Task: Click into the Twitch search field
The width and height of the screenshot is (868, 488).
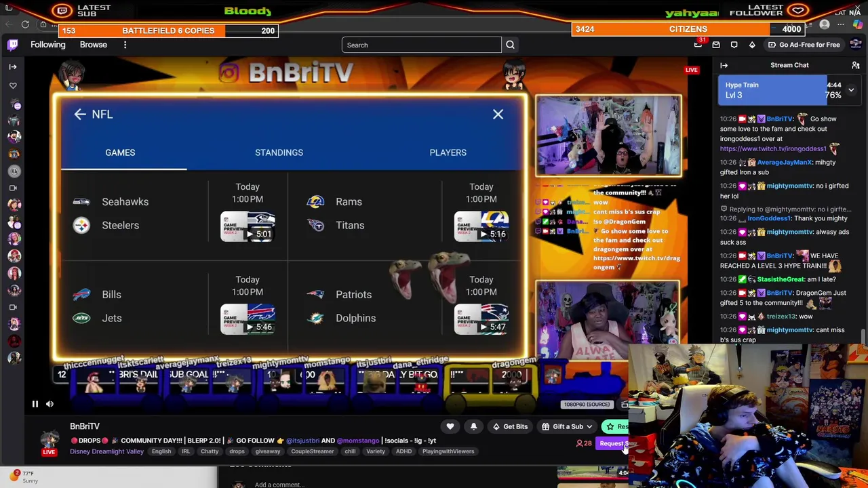Action: [421, 45]
